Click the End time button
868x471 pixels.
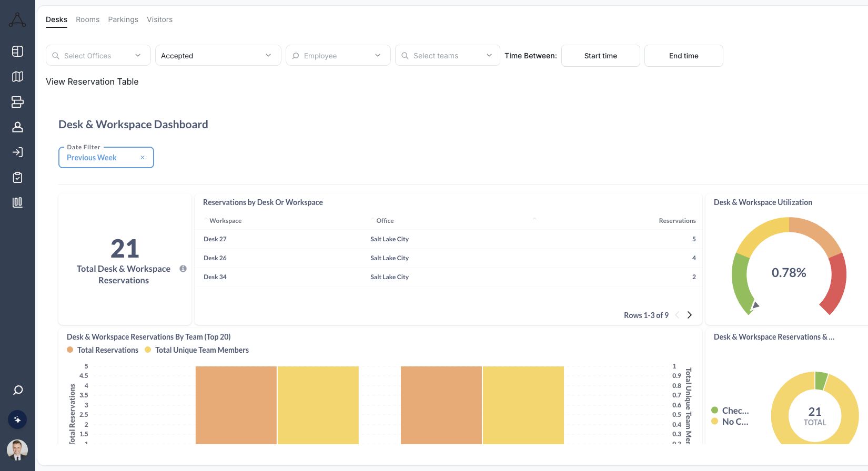pyautogui.click(x=684, y=56)
